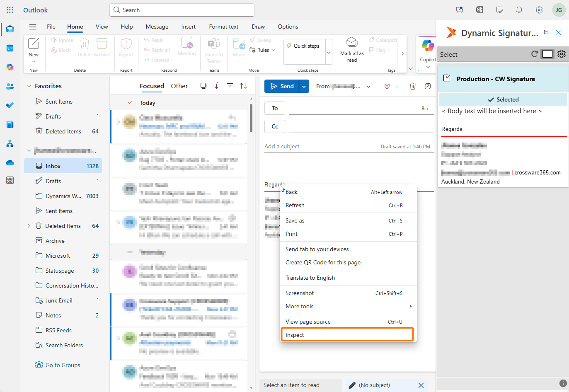Toggle the hamburger navigation pane button

point(33,27)
